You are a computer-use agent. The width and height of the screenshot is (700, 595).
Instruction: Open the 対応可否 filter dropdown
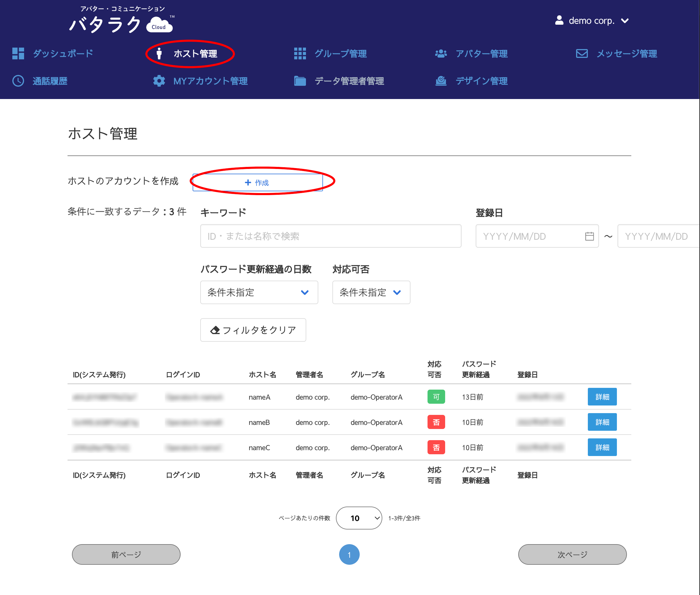click(x=371, y=292)
